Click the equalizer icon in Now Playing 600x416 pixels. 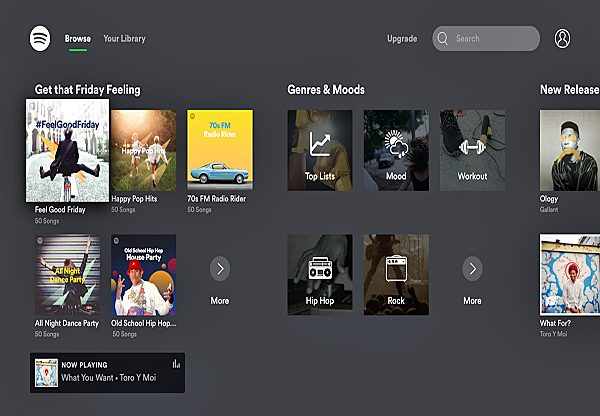(176, 364)
